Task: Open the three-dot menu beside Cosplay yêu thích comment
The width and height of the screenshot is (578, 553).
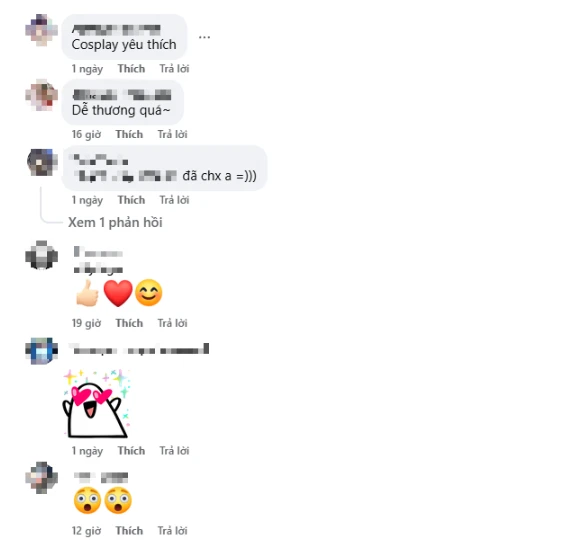Action: point(204,37)
